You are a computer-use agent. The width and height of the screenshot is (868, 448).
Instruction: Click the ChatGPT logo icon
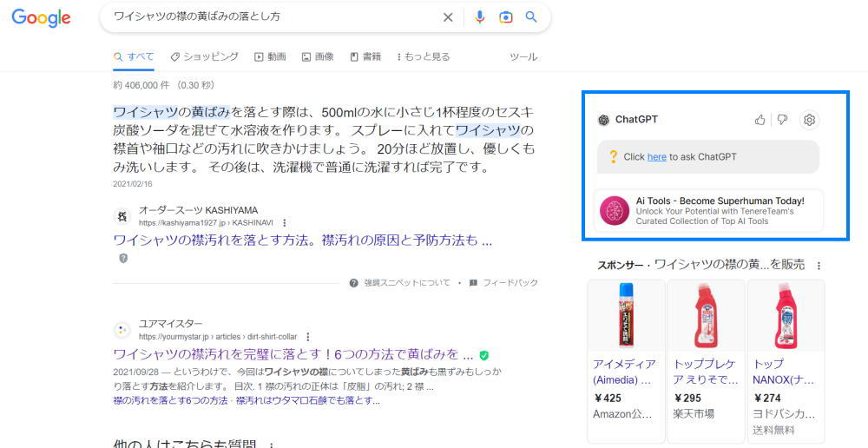(x=603, y=120)
